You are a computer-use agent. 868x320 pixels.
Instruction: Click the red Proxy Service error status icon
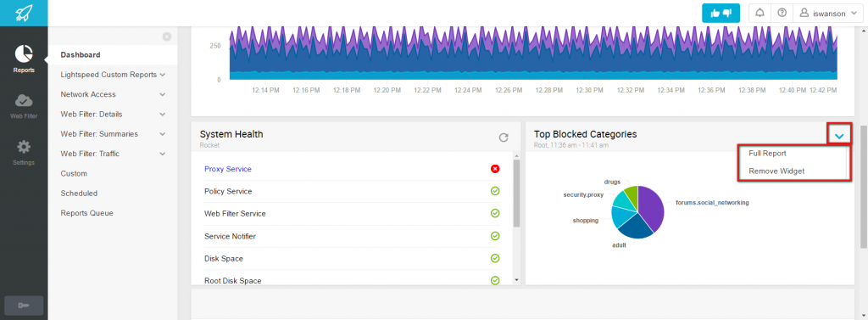pyautogui.click(x=495, y=169)
